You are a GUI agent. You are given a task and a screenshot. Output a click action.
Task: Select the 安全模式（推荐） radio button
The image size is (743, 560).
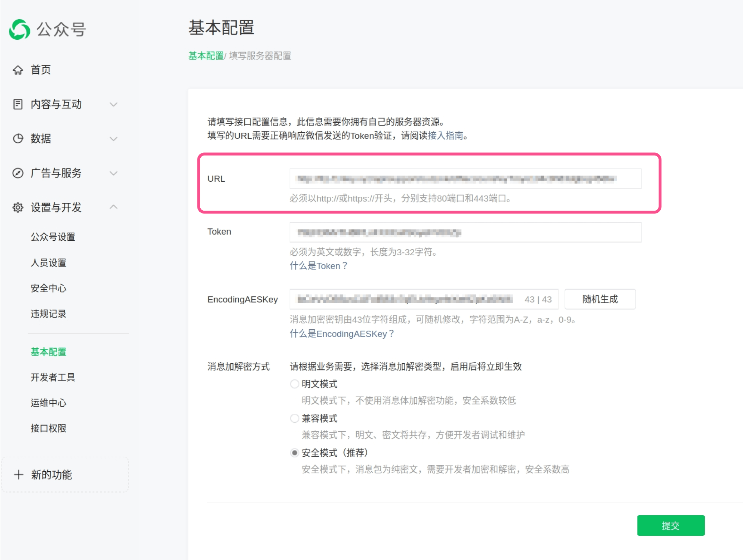coord(294,453)
